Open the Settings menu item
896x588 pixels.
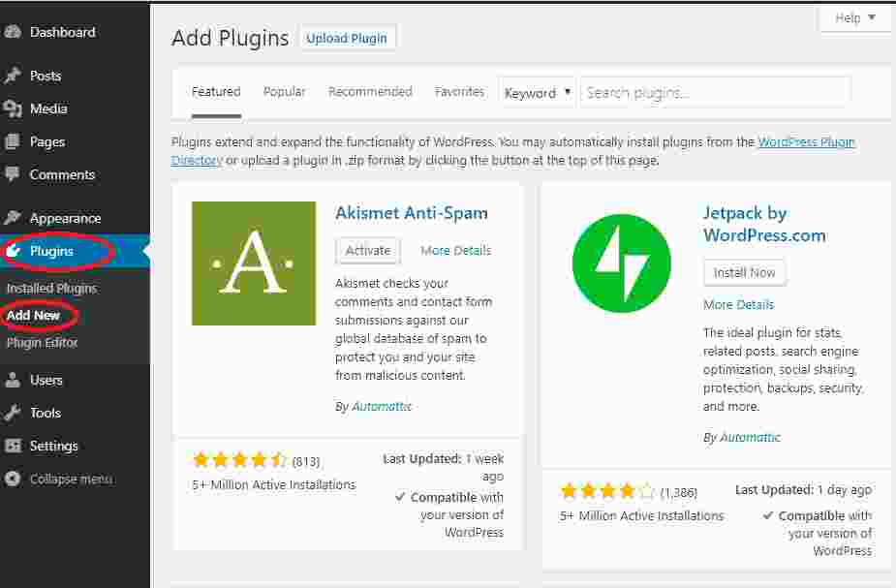tap(53, 446)
